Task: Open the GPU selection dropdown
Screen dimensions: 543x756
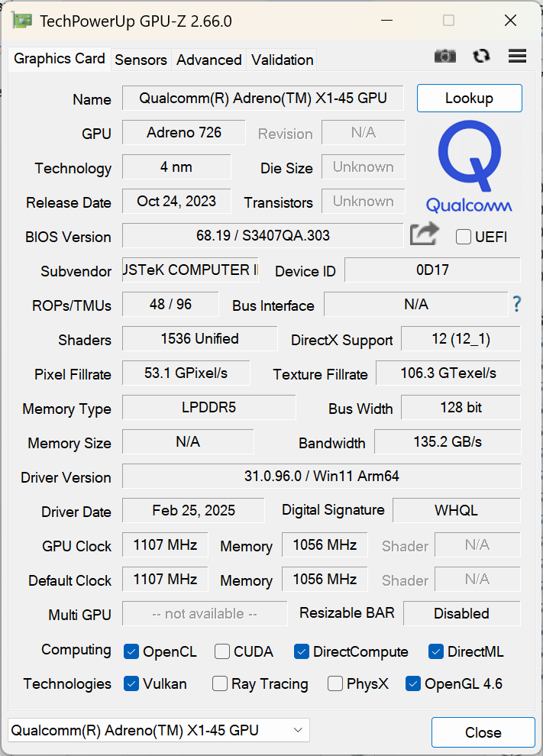Action: pos(159,730)
